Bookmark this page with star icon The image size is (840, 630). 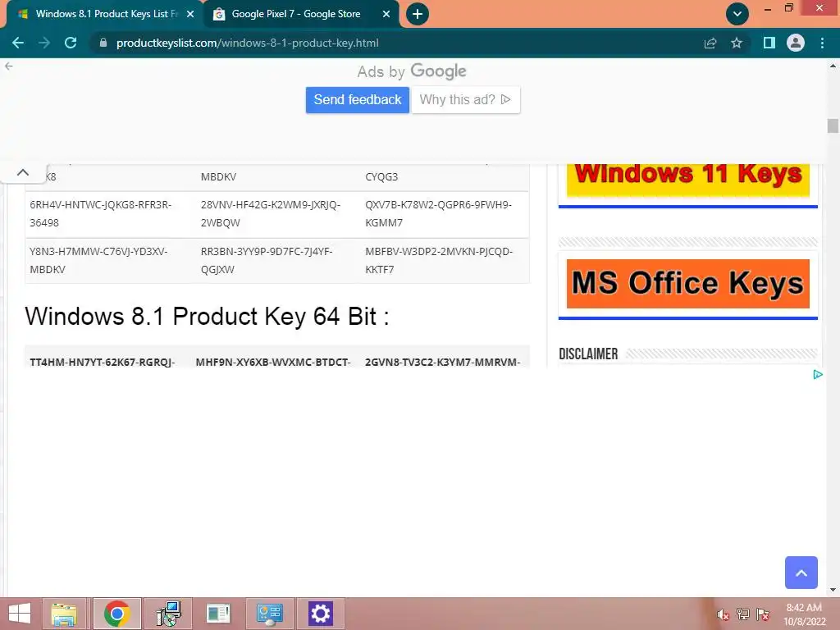pyautogui.click(x=737, y=43)
